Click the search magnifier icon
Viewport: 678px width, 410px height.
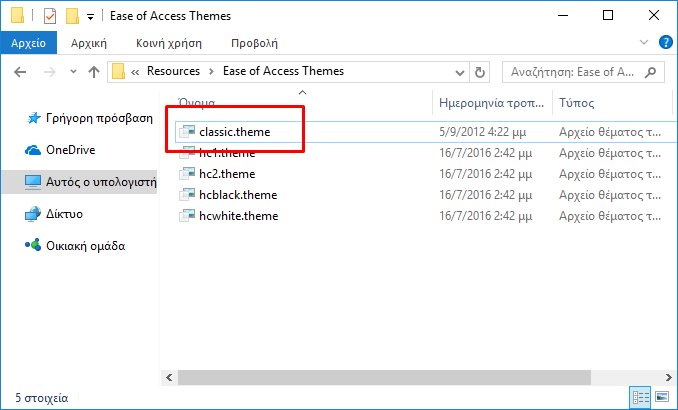tap(650, 72)
